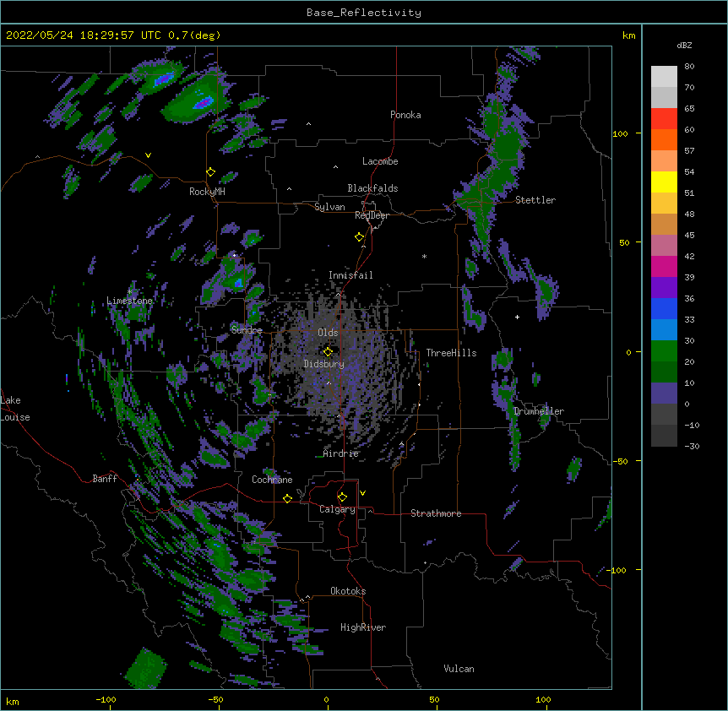The width and height of the screenshot is (728, 711).
Task: Click the ThreeHills label
Action: point(451,353)
